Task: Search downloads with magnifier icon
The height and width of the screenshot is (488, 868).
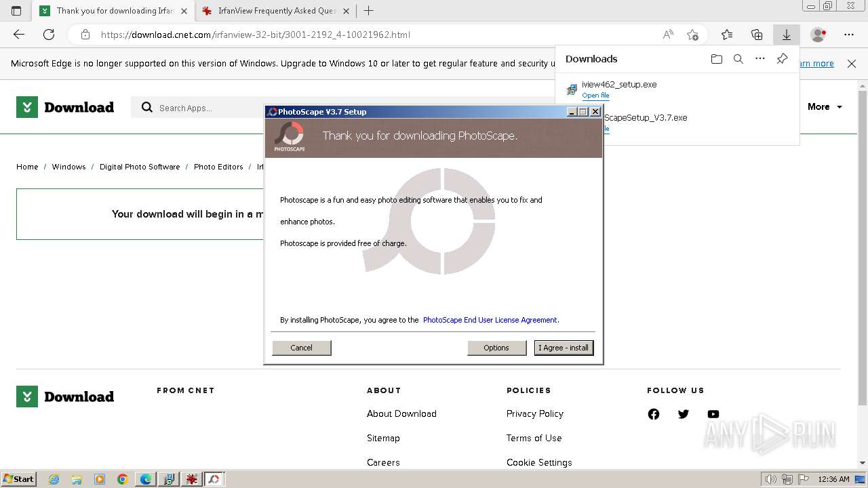Action: tap(738, 59)
